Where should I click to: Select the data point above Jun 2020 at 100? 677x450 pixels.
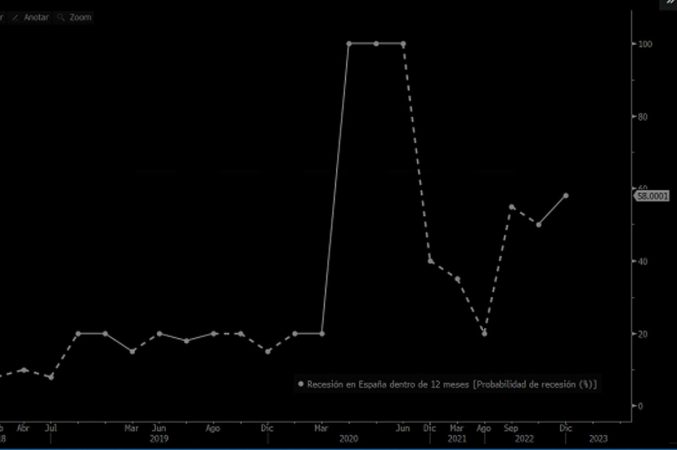403,44
